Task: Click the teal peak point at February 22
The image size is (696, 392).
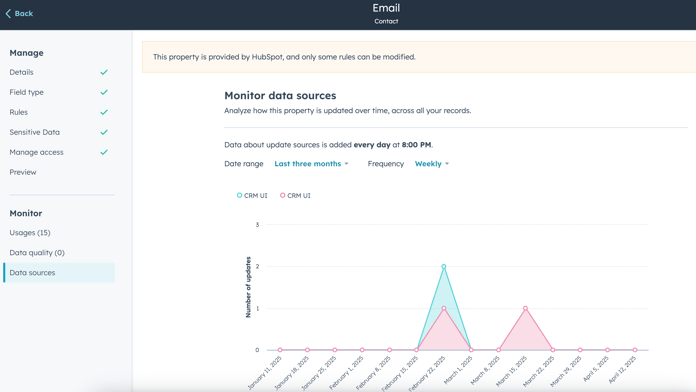Action: tap(443, 267)
